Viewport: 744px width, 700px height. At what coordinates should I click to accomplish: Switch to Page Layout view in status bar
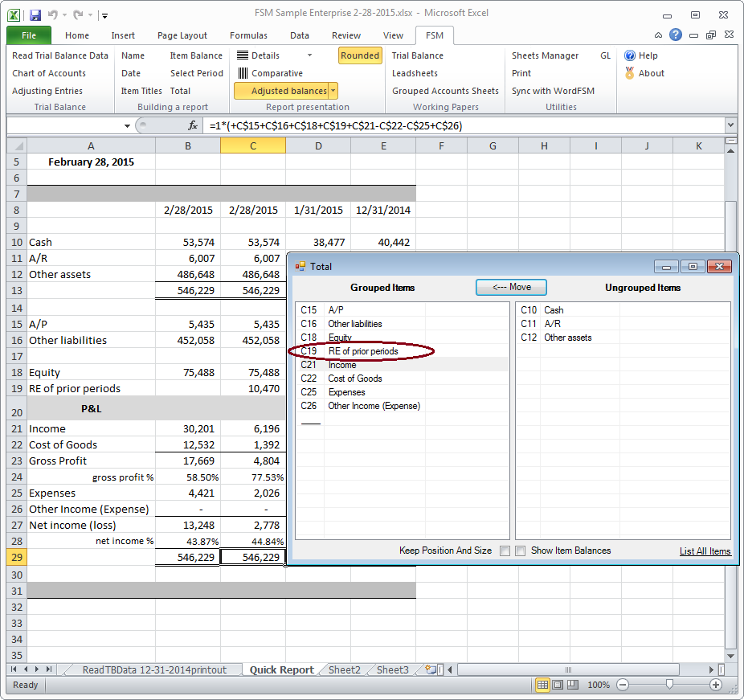tap(556, 685)
